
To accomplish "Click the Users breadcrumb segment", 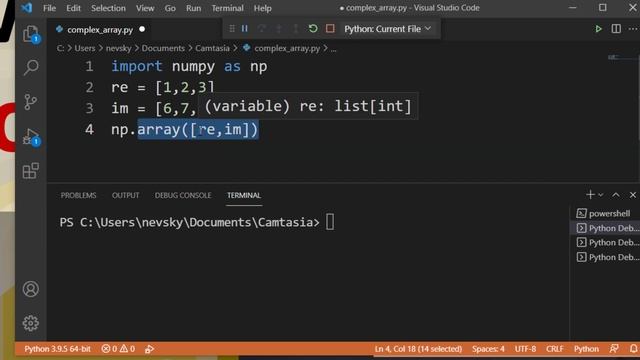I will (x=84, y=48).
